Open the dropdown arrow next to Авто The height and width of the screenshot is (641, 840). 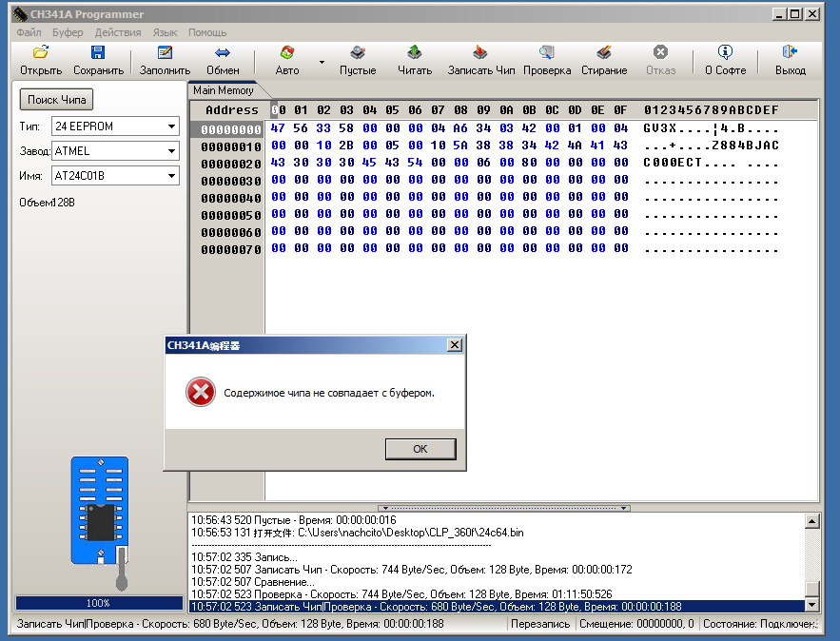click(x=322, y=62)
